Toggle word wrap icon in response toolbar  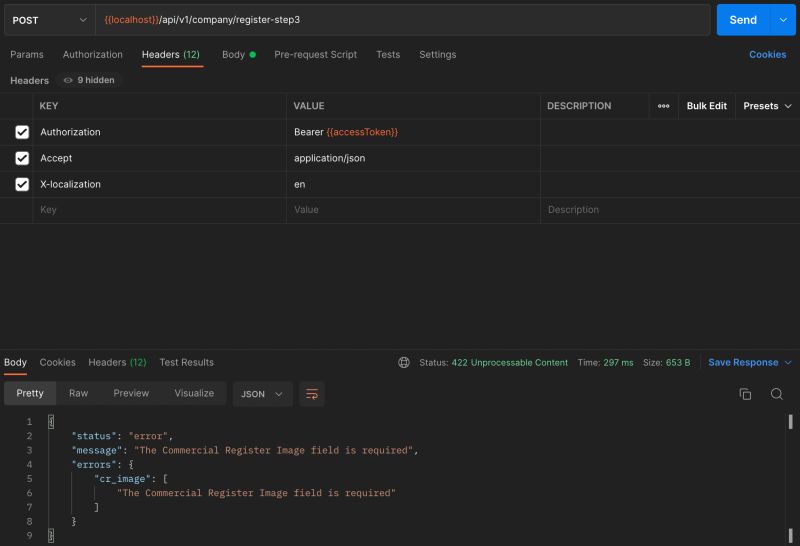tap(312, 394)
